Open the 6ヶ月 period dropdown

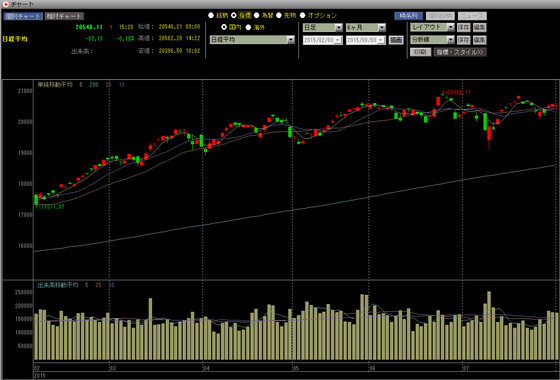click(x=366, y=28)
